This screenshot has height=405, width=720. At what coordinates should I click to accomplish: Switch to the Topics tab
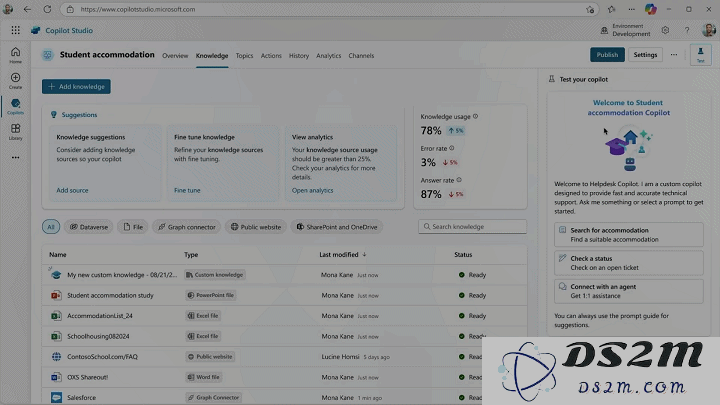[x=244, y=56]
